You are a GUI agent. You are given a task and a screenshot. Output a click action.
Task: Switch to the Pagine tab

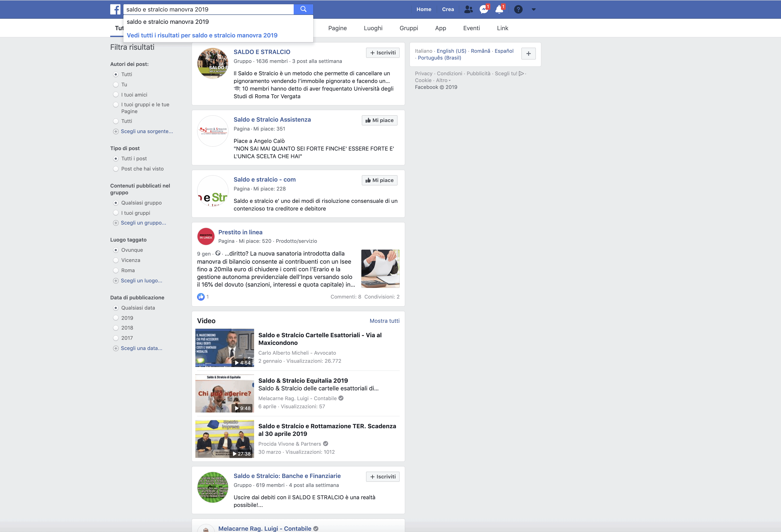(x=337, y=28)
